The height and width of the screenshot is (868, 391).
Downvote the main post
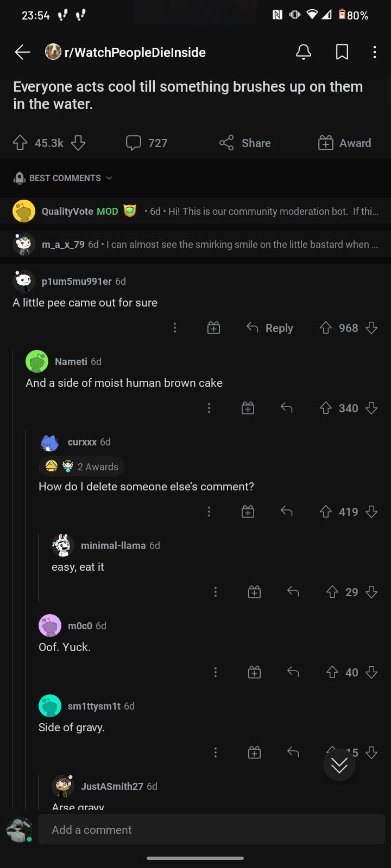(x=78, y=143)
